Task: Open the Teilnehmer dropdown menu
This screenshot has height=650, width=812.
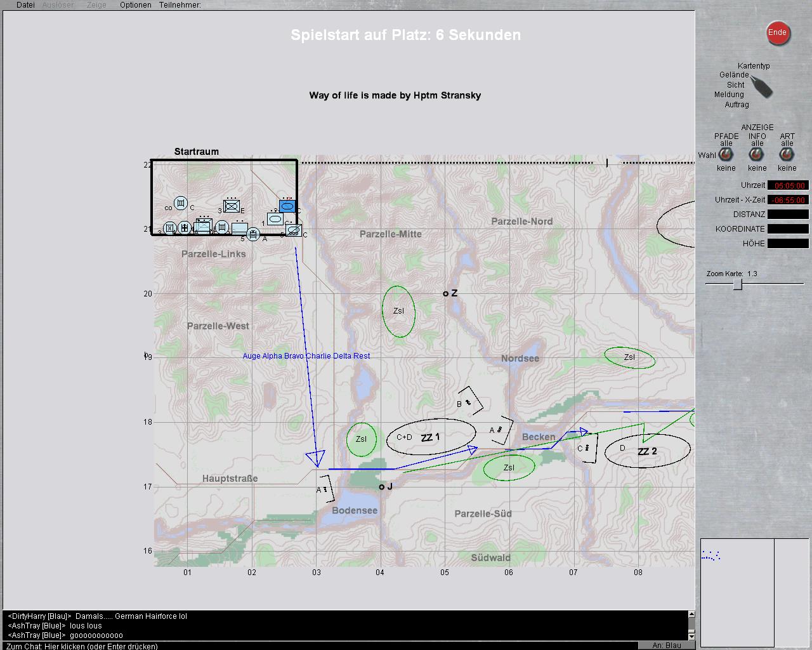Action: click(x=180, y=5)
